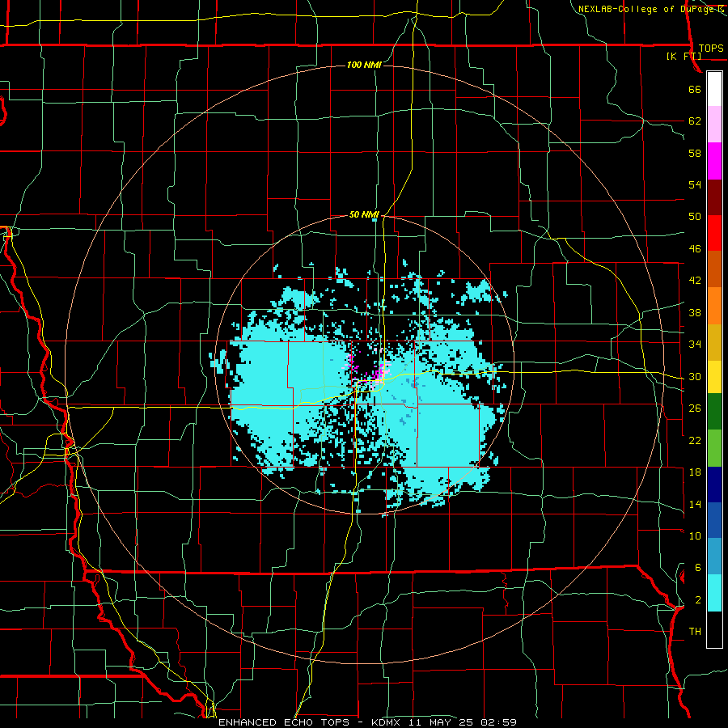The image size is (728, 728).
Task: Click the [K FT] unit label
Action: click(684, 56)
